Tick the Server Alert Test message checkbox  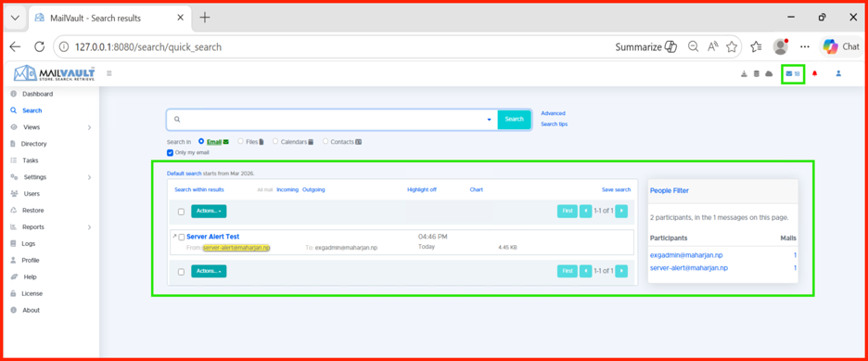[x=182, y=237]
